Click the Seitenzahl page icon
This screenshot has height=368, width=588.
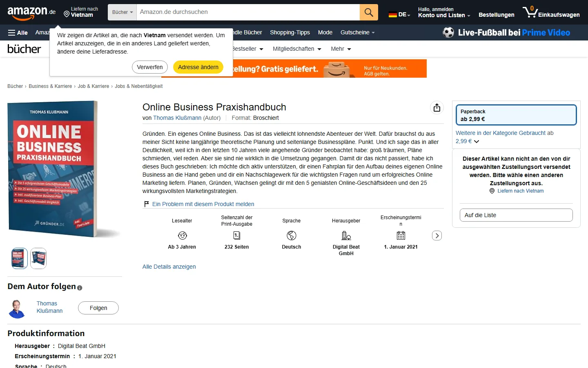pos(237,236)
